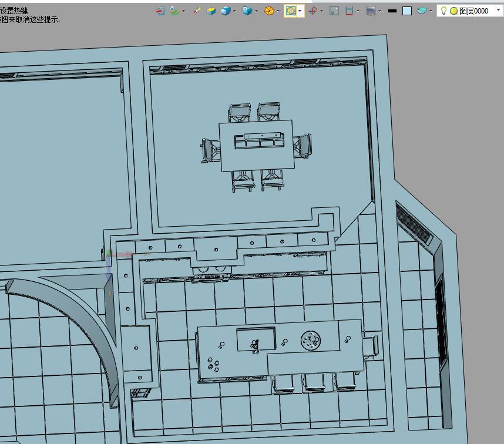This screenshot has height=444, width=504.
Task: Expand the blue cube dropdown arrow
Action: click(234, 11)
